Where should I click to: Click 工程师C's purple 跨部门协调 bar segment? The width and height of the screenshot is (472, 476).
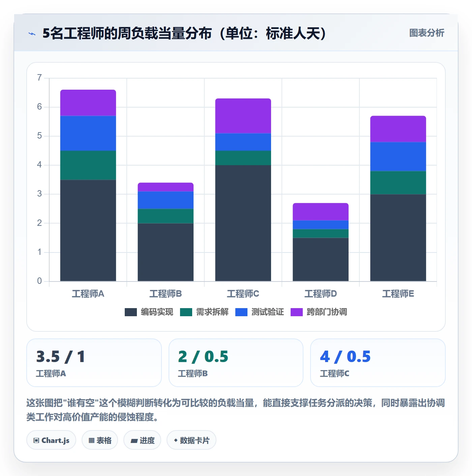point(243,116)
